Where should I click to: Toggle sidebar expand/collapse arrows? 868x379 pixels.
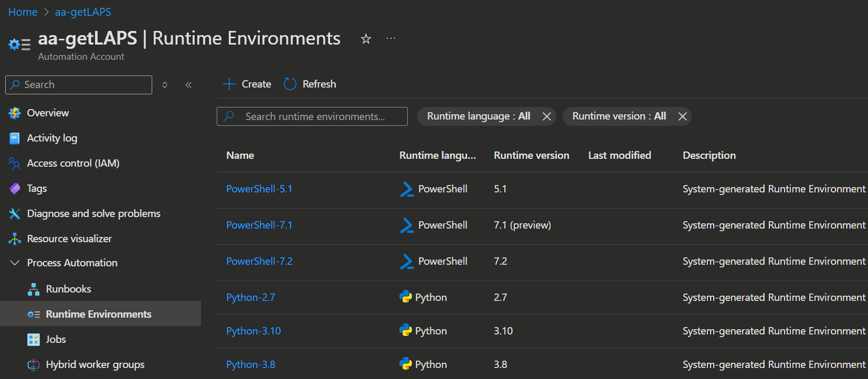[165, 85]
